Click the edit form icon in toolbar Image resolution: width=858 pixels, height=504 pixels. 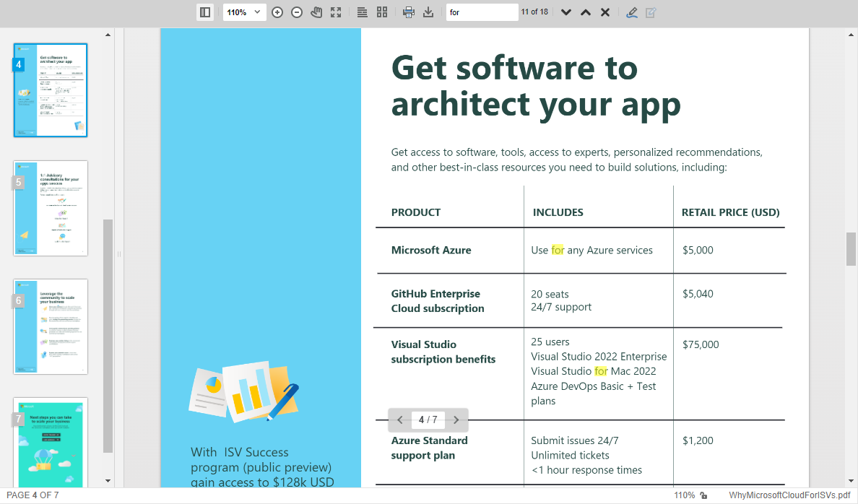pos(651,12)
